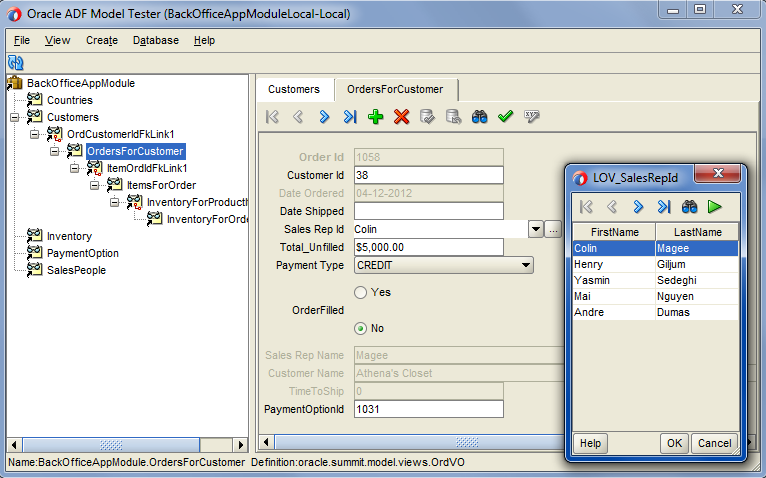Go to previous record in OrdersForCustomer toolbar
The width and height of the screenshot is (766, 478).
point(298,117)
